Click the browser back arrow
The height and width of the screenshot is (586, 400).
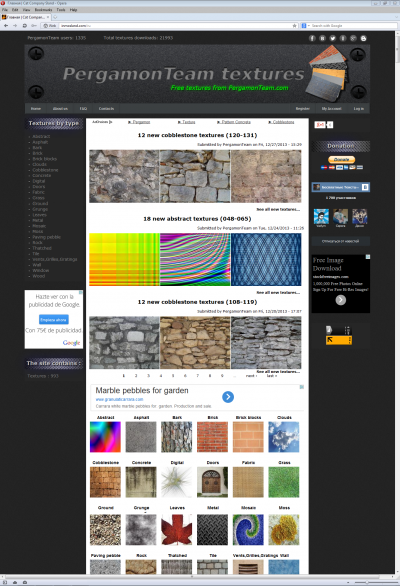click(x=6, y=26)
